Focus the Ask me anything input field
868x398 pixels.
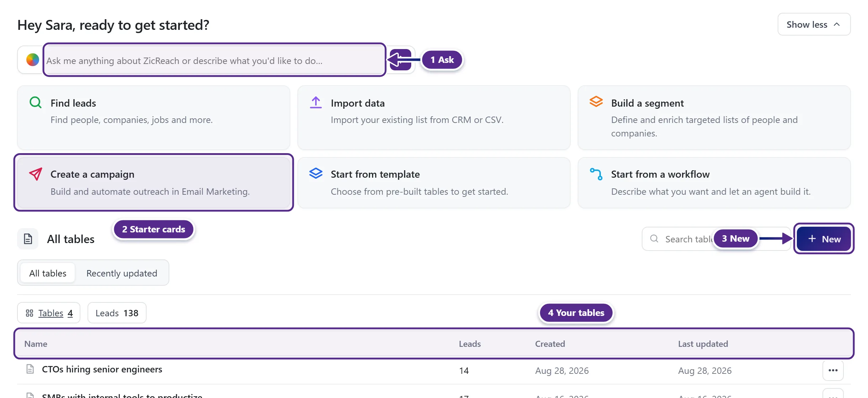(215, 60)
